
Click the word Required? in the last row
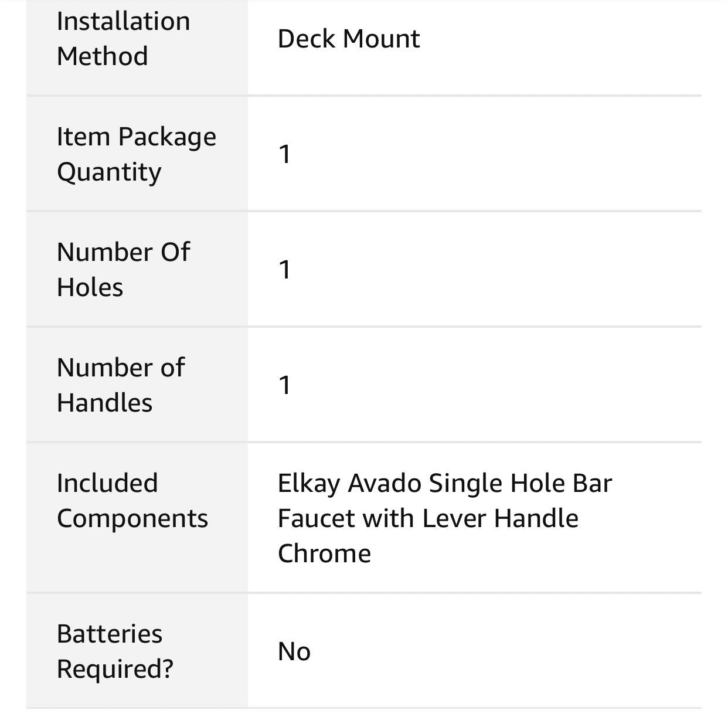(115, 669)
